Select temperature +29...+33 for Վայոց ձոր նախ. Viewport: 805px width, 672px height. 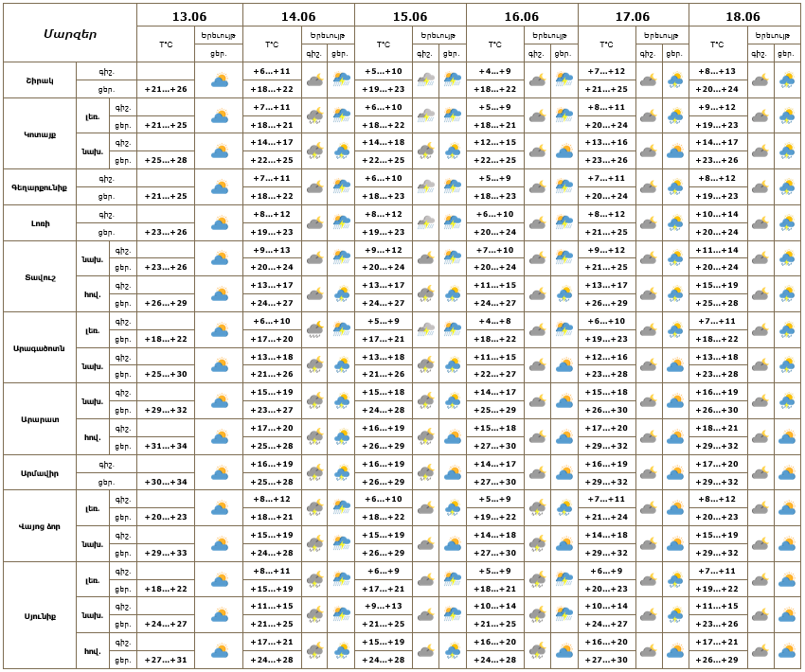166,553
